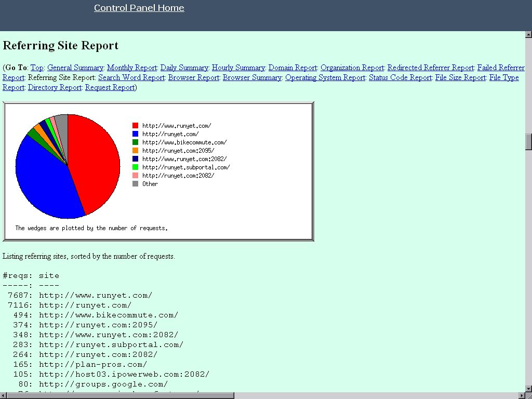532x399 pixels.
Task: Go to the Daily Summary section
Action: [184, 68]
